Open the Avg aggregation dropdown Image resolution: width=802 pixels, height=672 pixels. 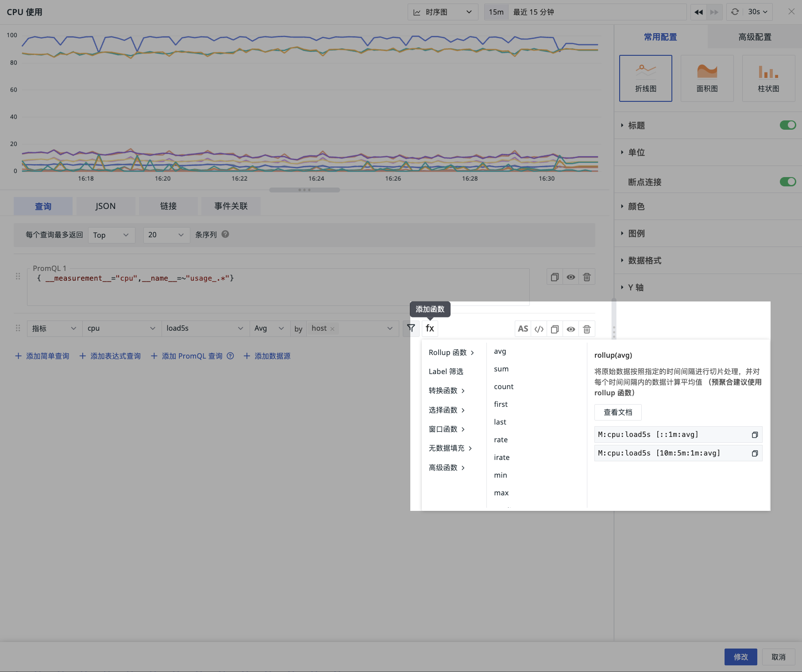tap(270, 328)
